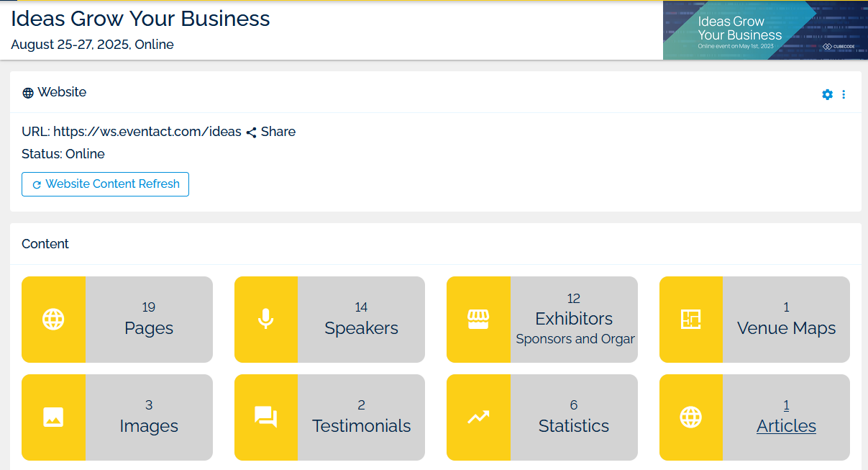Open the three-dot overflow menu

coord(844,94)
